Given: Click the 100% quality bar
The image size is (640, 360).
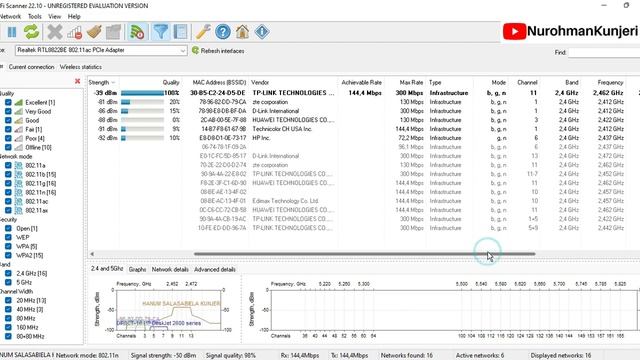Looking at the screenshot, I should [142, 93].
